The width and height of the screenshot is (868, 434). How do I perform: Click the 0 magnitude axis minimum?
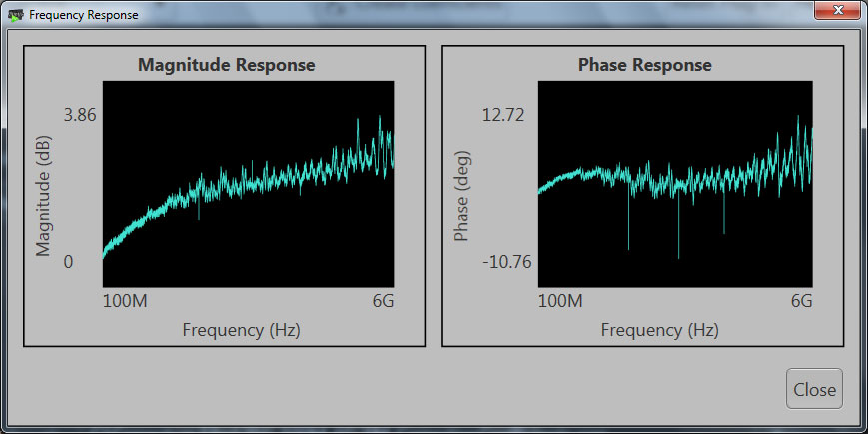click(68, 262)
